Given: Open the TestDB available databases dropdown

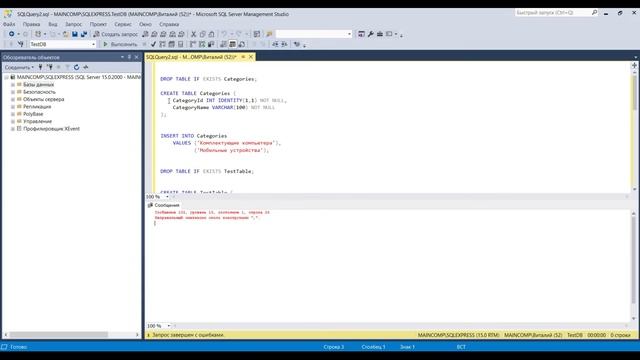Looking at the screenshot, I should click(93, 44).
